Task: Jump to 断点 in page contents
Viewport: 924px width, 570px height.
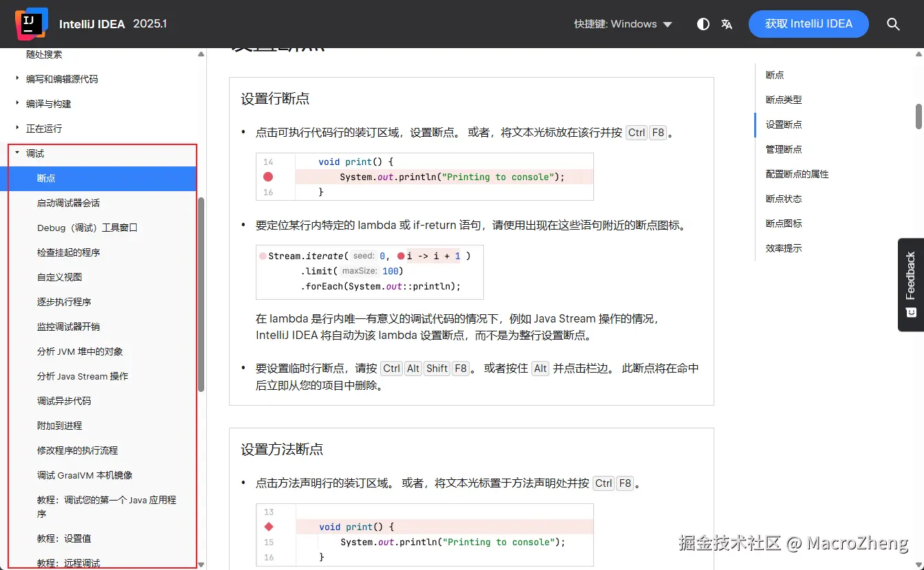Action: coord(775,75)
